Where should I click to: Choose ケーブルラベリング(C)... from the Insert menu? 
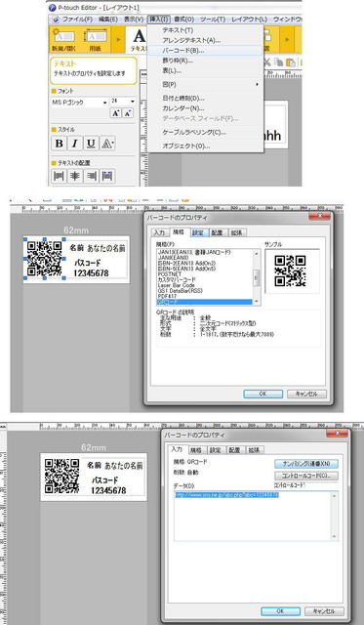point(194,132)
